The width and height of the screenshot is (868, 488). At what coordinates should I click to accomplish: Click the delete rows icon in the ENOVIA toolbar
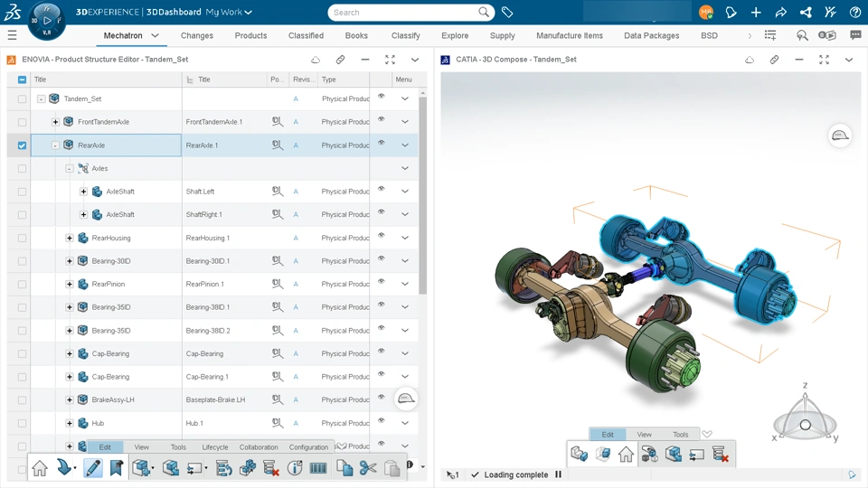click(x=270, y=469)
